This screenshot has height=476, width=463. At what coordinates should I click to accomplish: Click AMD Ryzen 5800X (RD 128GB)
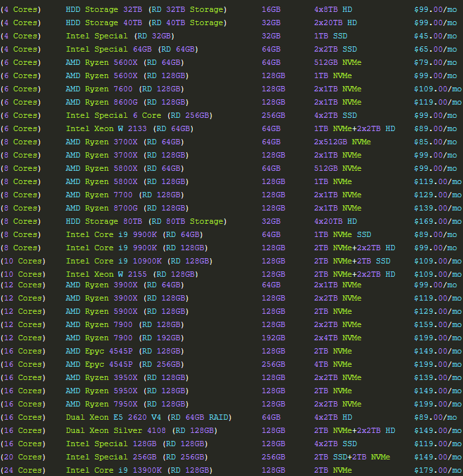(x=127, y=182)
